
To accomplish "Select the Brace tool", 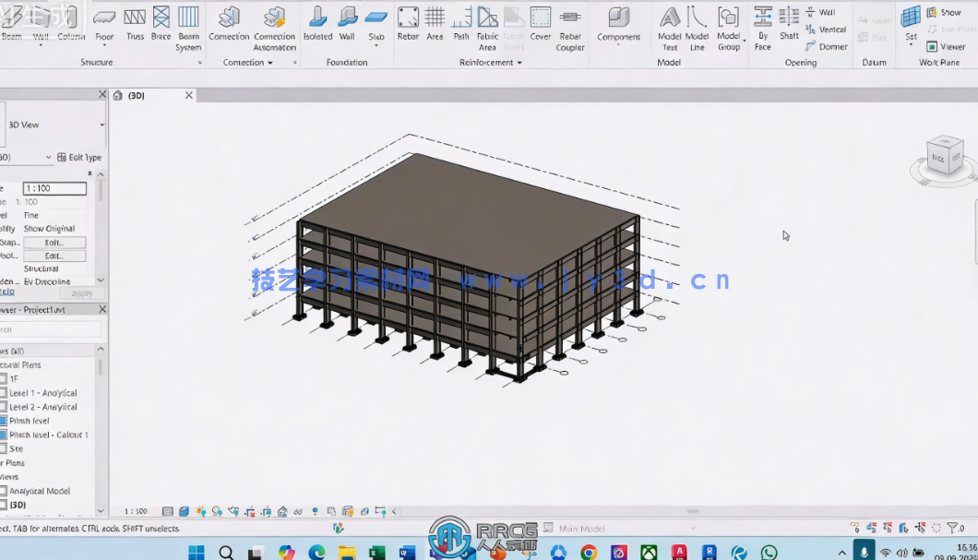I will 161,23.
